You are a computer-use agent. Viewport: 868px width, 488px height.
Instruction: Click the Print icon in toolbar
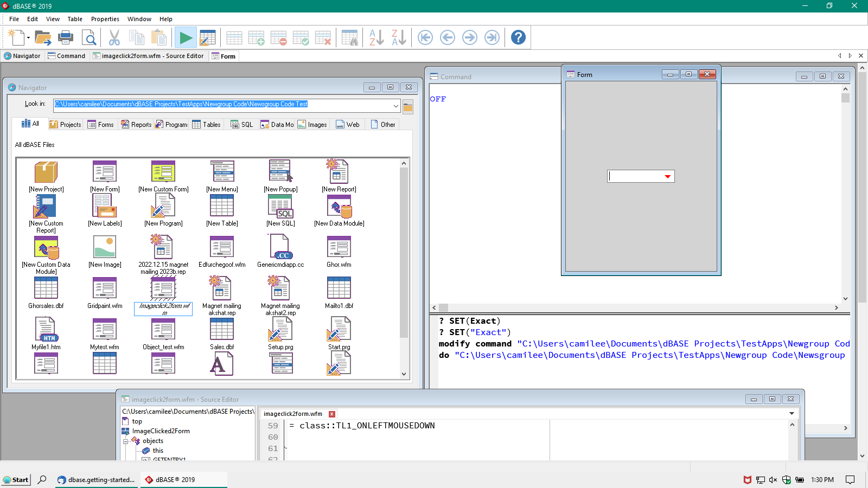pos(66,37)
